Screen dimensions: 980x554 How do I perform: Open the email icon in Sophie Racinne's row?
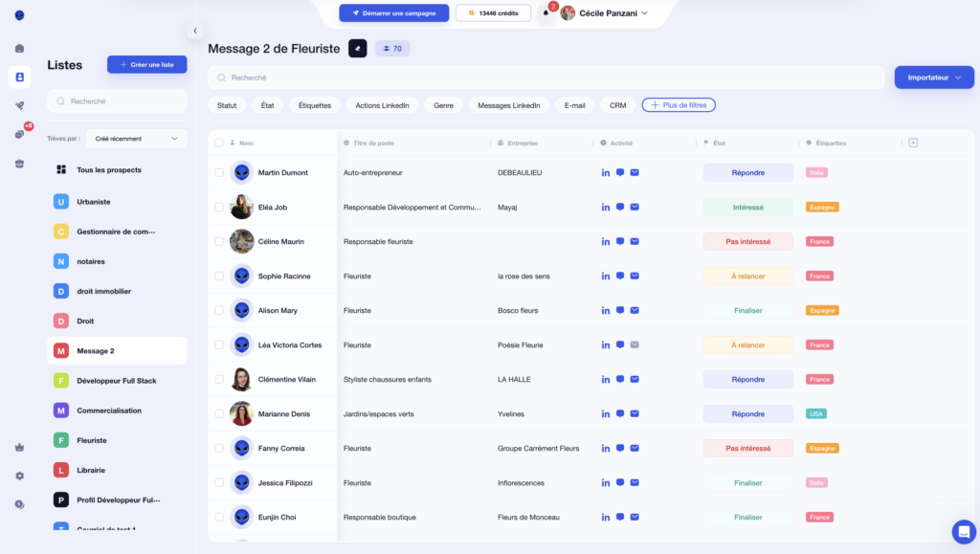(x=635, y=276)
